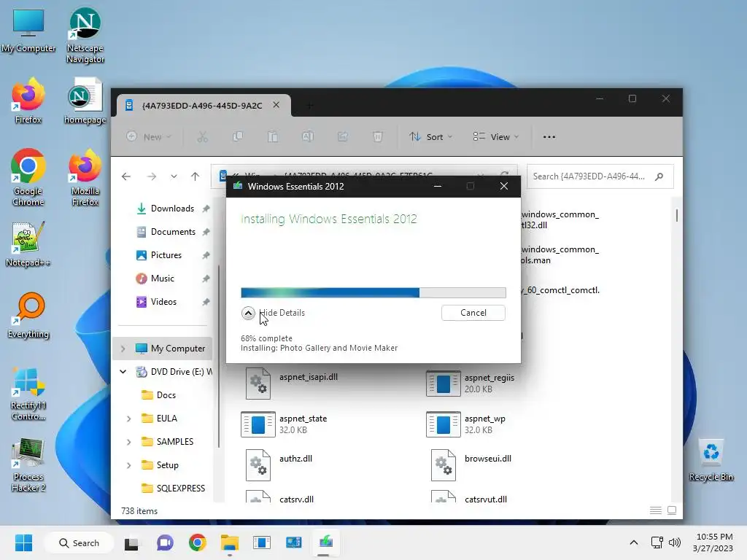Open Pictures in the navigation pane
This screenshot has width=747, height=560.
tap(166, 255)
